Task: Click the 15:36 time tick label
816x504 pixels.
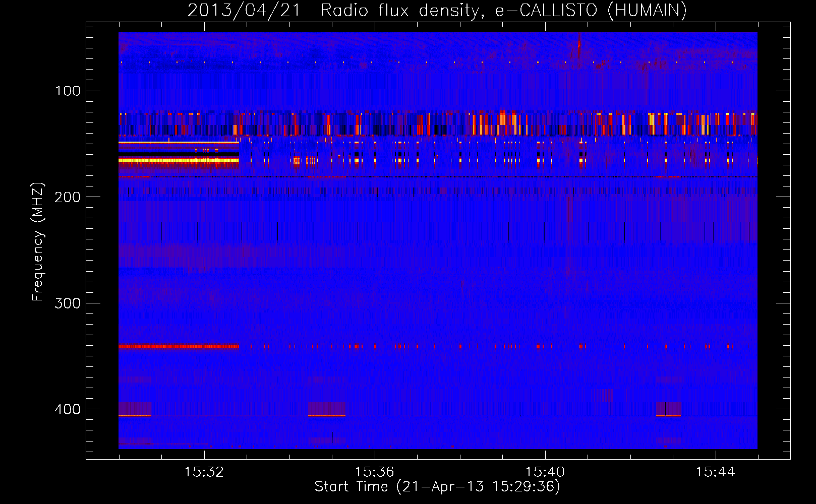Action: [375, 472]
